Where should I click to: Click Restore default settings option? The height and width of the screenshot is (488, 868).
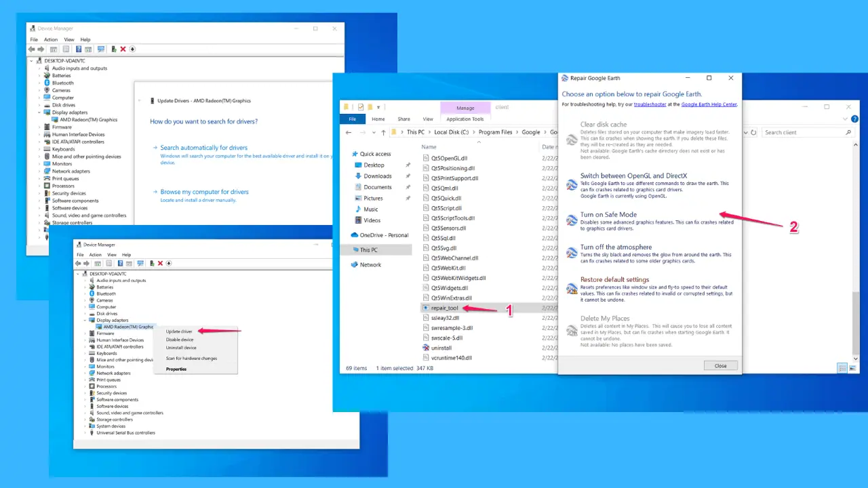614,279
